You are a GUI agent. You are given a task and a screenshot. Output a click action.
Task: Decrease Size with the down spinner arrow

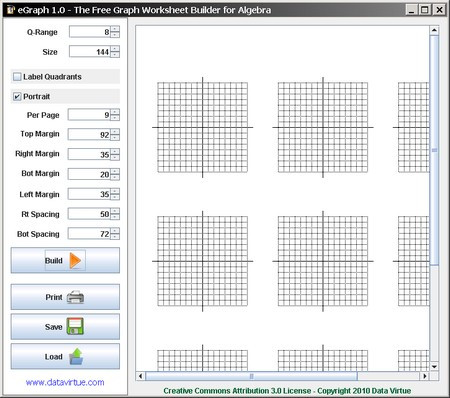click(115, 54)
